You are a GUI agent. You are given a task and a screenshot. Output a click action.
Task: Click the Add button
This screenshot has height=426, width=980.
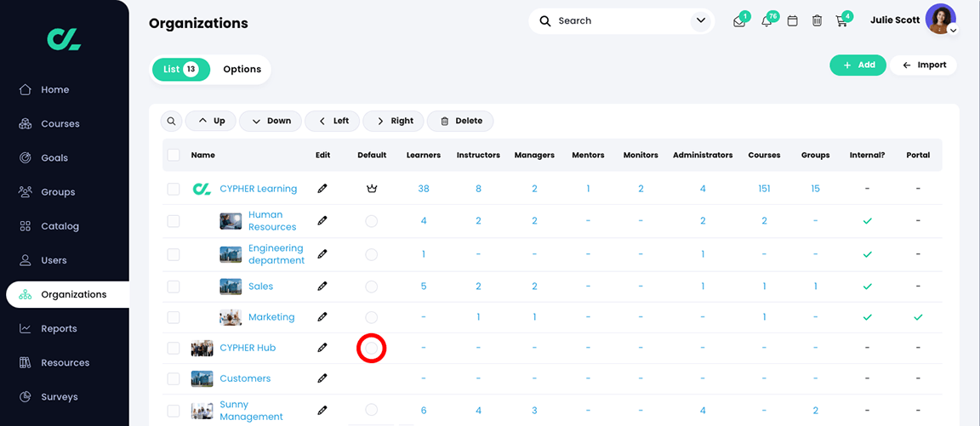click(857, 65)
